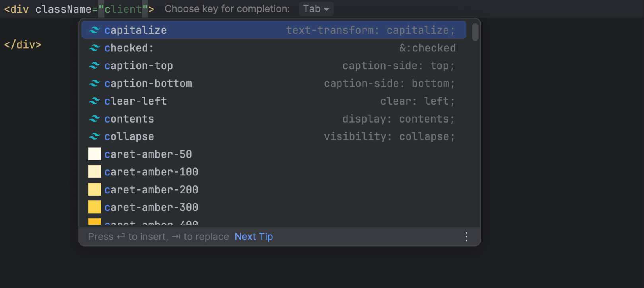644x288 pixels.
Task: Click the "Press ↵ to insert" hint text
Action: coord(128,237)
